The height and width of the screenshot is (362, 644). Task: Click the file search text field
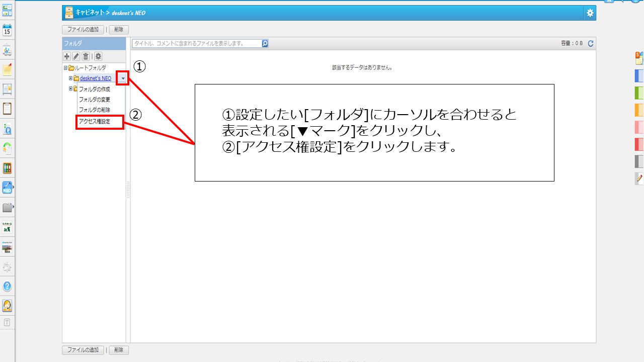click(197, 44)
